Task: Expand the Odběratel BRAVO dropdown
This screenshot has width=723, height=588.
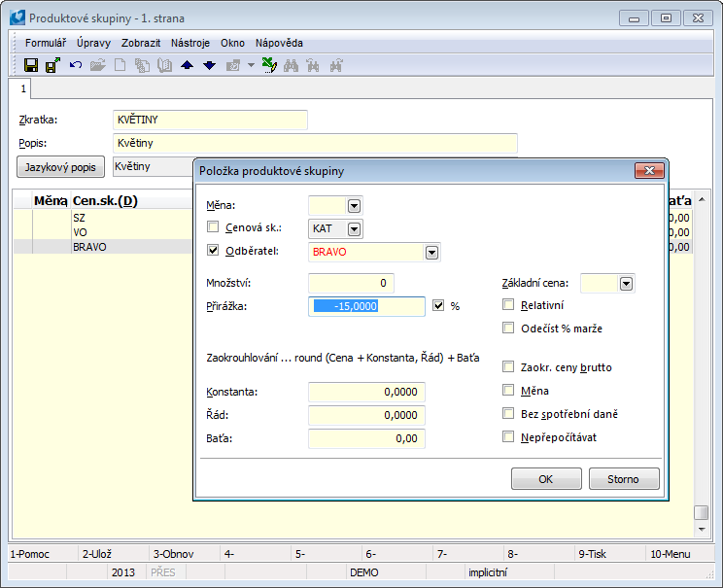Action: 431,253
